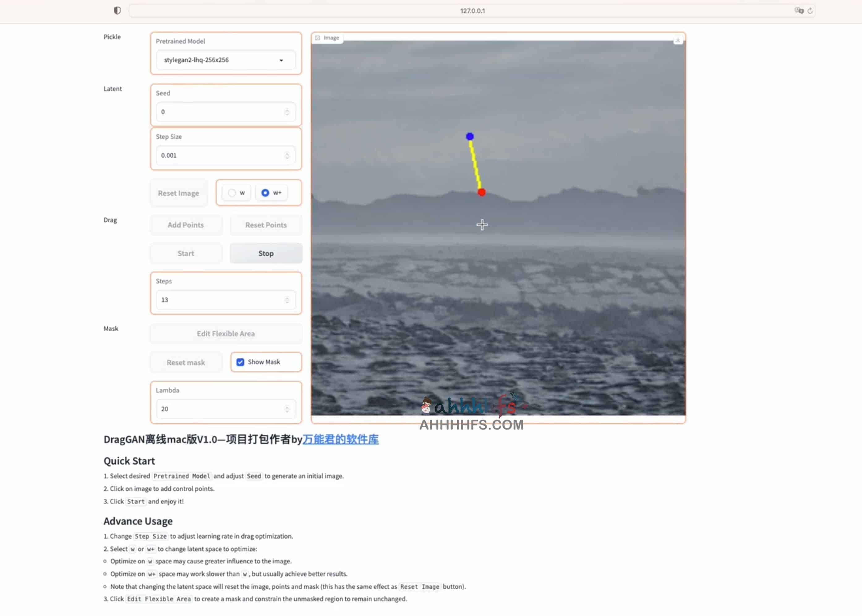Select the W radio button
Image resolution: width=862 pixels, height=616 pixels.
232,193
